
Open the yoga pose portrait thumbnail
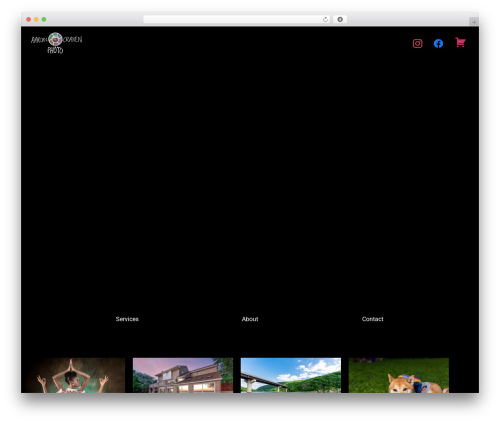75,375
